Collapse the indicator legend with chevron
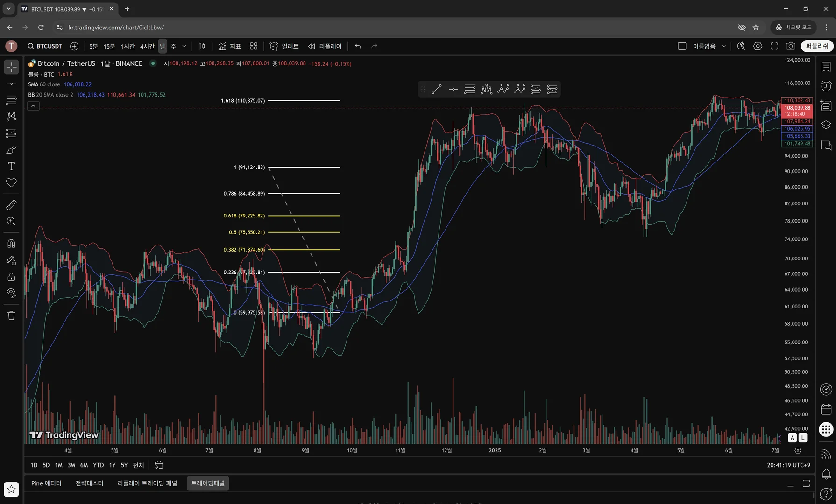The image size is (836, 504). coord(33,106)
